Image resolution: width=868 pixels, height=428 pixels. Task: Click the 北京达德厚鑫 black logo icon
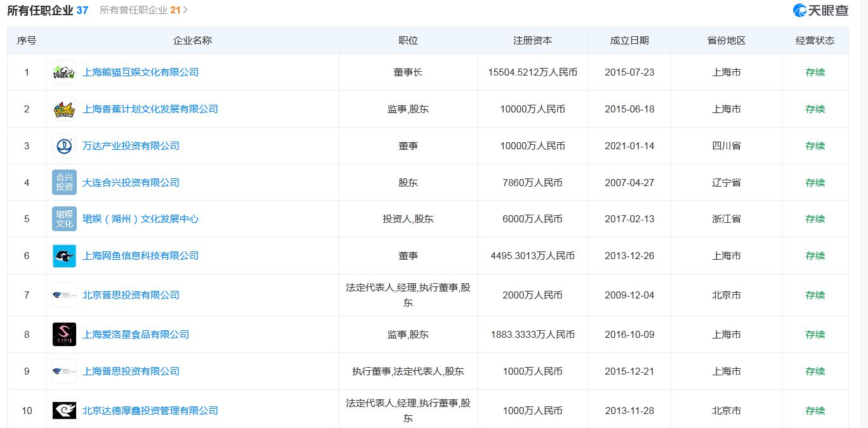click(x=64, y=410)
